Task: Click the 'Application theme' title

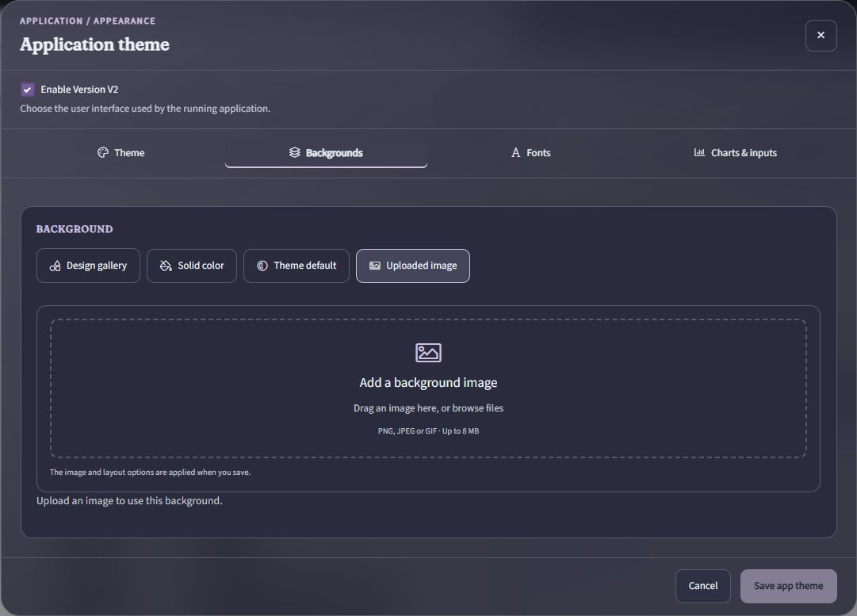Action: [x=94, y=44]
